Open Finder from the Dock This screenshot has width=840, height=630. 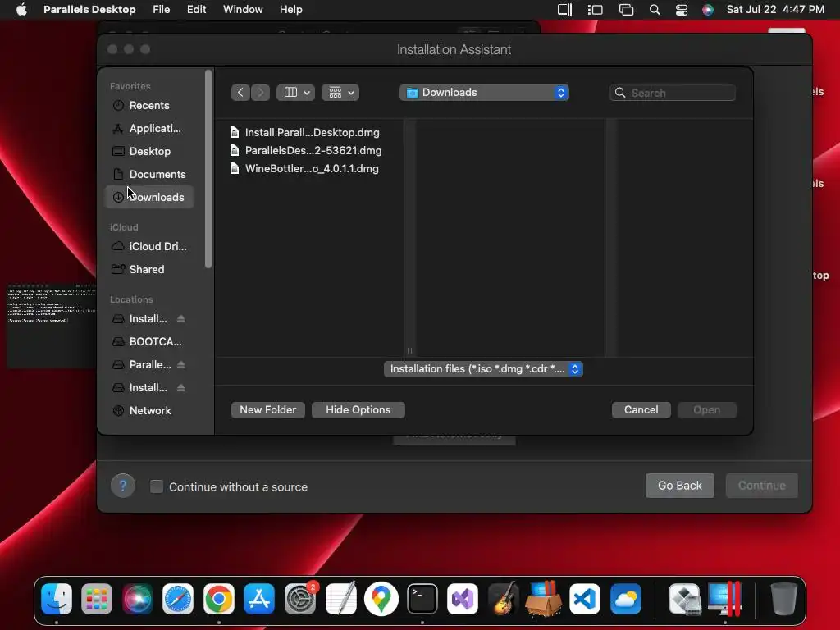[x=57, y=598]
